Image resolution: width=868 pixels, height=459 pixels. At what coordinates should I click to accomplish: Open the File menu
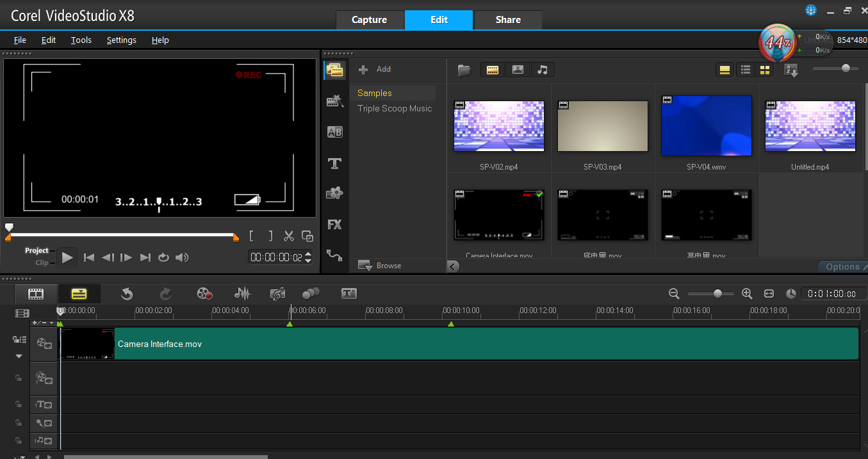click(x=20, y=40)
